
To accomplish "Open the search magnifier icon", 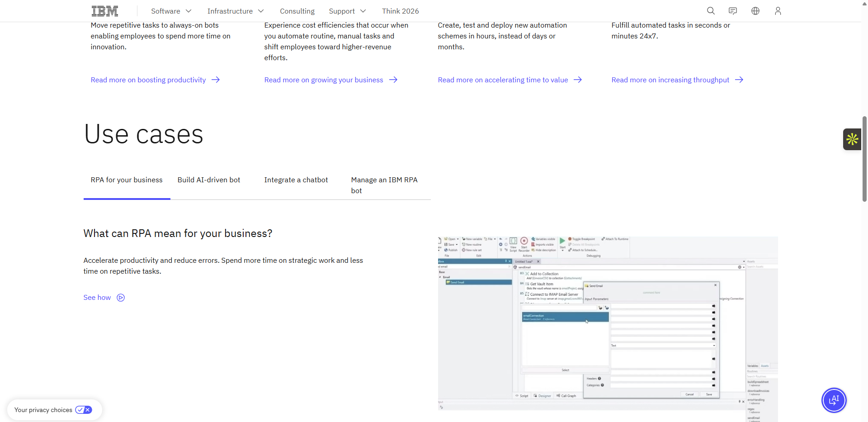I will point(710,10).
